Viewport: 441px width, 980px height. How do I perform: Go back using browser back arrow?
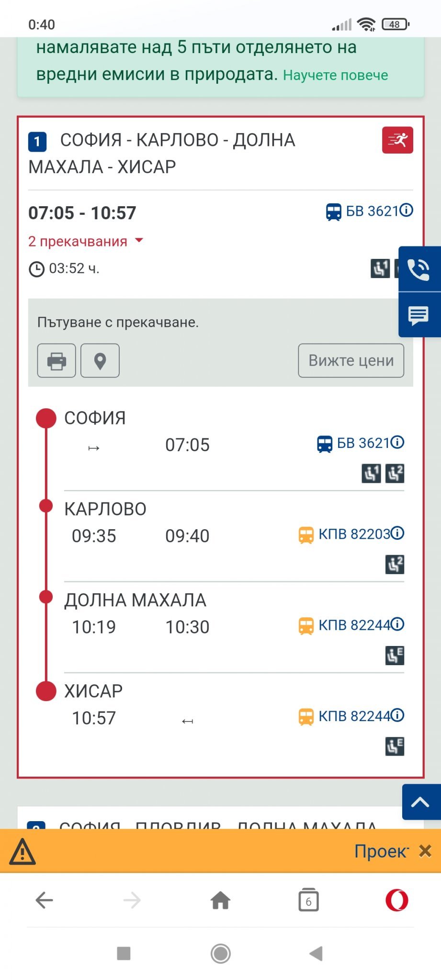[x=44, y=900]
